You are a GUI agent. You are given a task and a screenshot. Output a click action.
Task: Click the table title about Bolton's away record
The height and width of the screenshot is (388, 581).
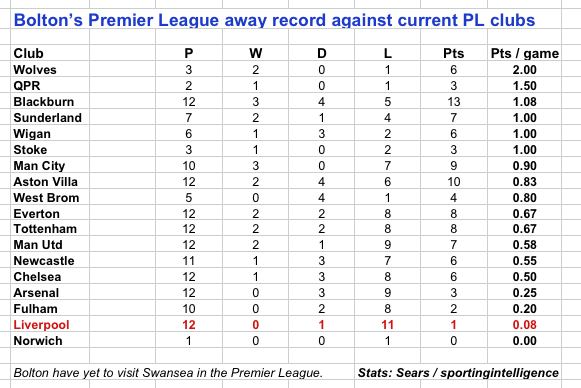pos(274,20)
